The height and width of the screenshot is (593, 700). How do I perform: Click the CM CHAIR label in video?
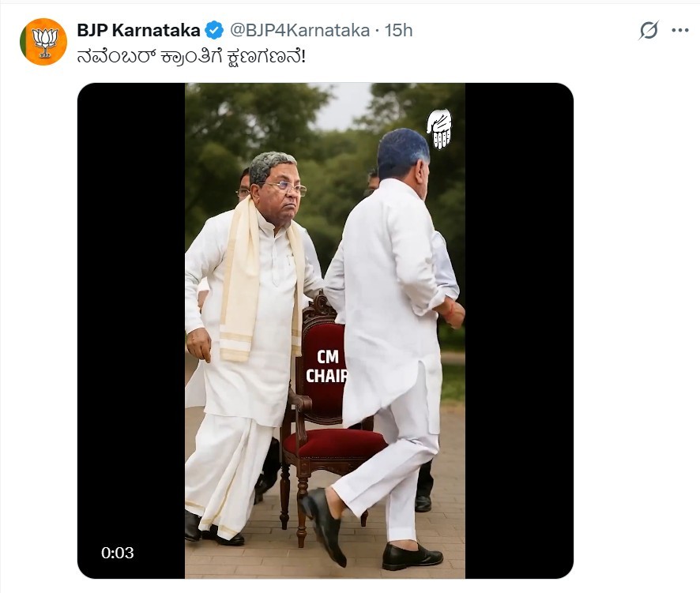click(326, 367)
